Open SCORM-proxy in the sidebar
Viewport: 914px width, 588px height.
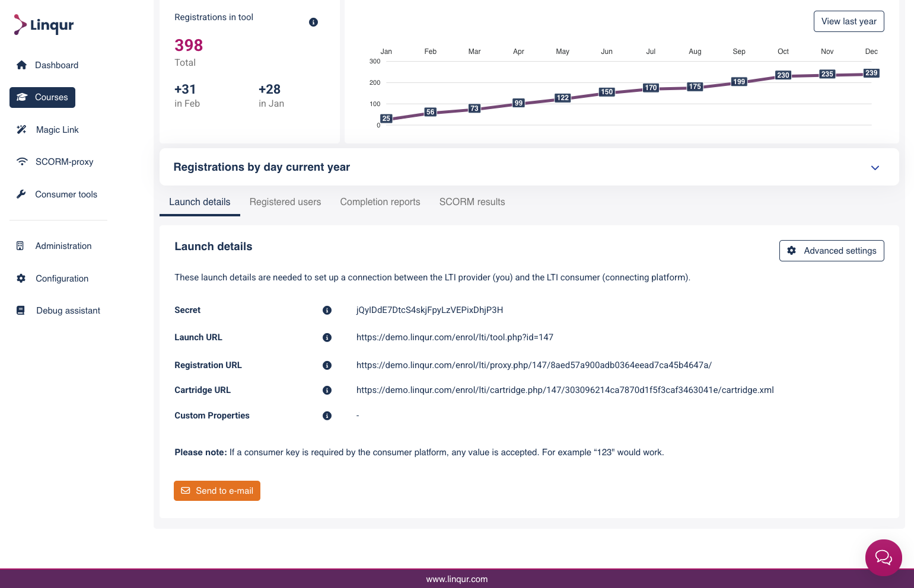coord(64,162)
